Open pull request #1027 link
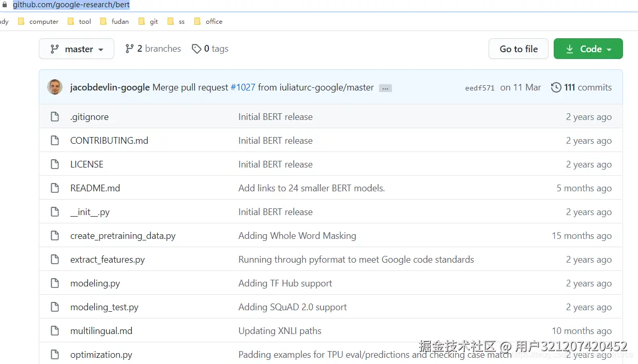 coord(243,87)
